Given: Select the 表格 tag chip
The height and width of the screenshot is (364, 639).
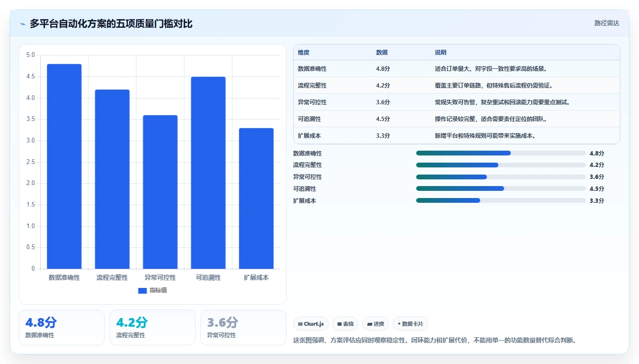Looking at the screenshot, I should click(345, 324).
